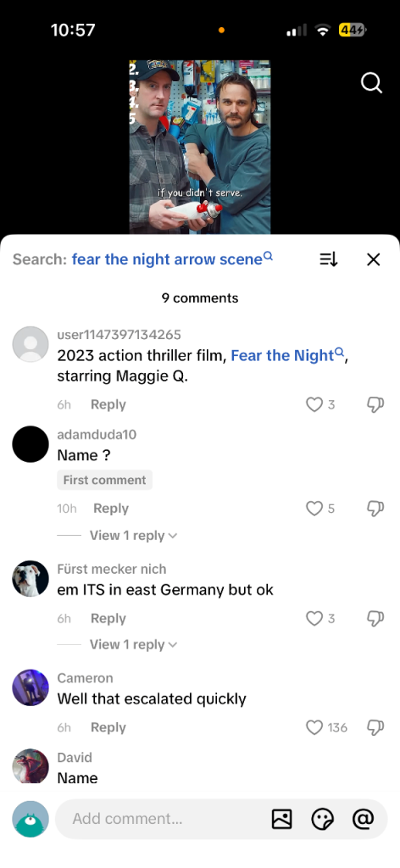Like the east Germany comment

tap(314, 618)
